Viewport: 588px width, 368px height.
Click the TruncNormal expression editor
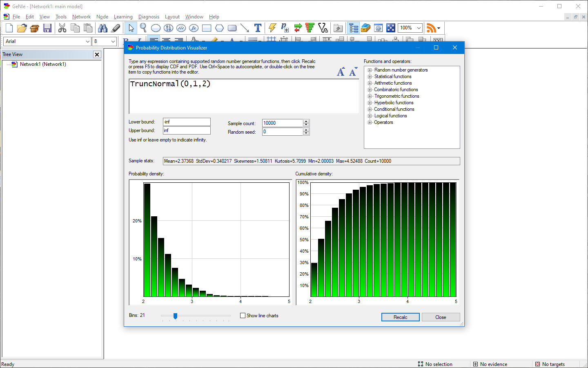point(244,96)
